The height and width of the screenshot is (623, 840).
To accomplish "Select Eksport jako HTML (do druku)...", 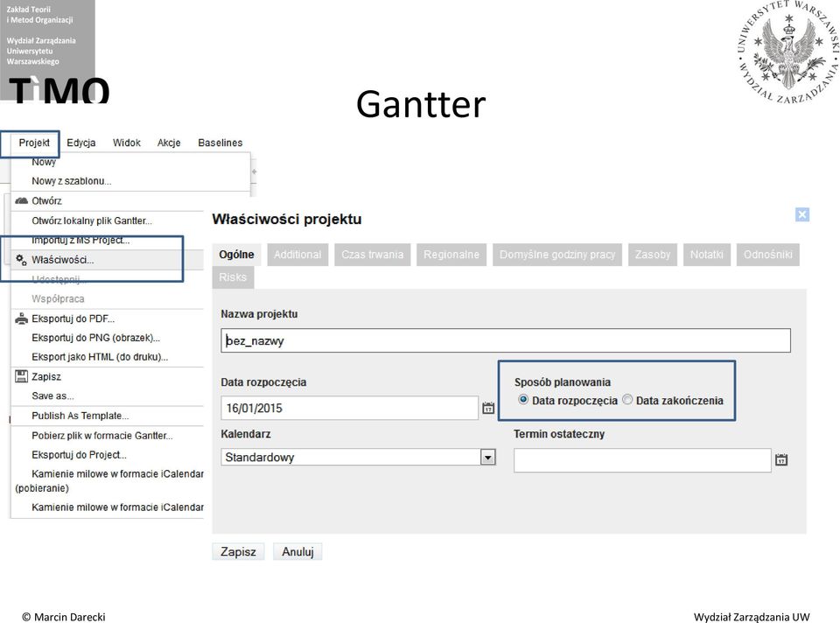I will pos(100,357).
